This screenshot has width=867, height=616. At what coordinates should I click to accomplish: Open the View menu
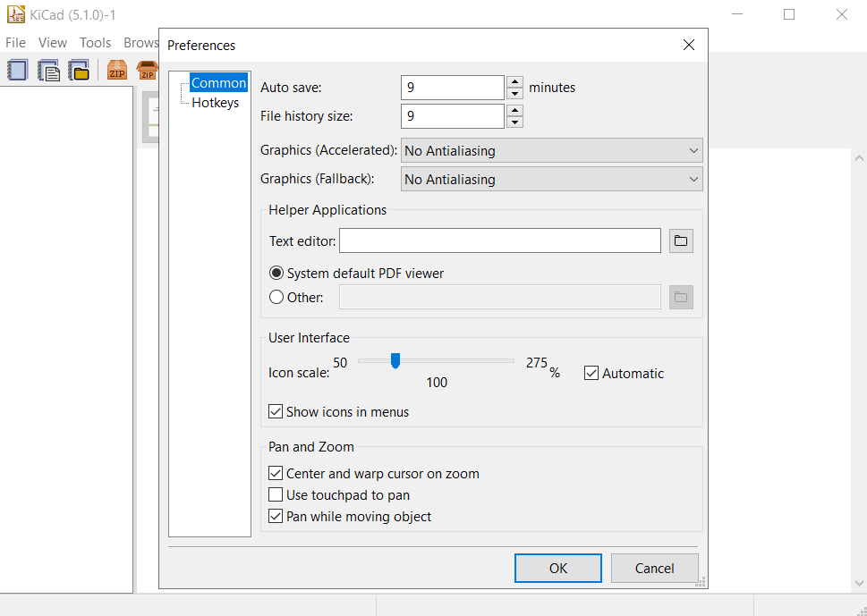click(52, 42)
